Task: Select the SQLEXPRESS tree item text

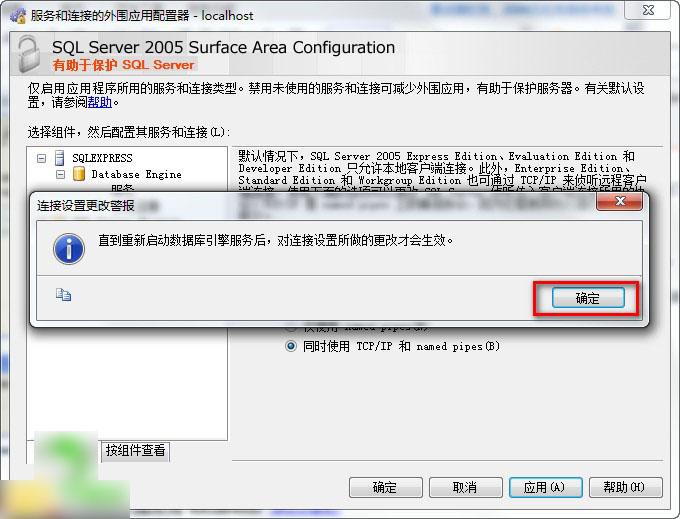Action: (102, 158)
